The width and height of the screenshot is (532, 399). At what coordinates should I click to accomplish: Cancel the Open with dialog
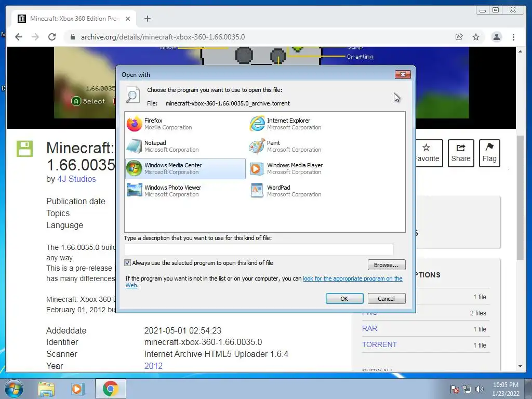387,299
